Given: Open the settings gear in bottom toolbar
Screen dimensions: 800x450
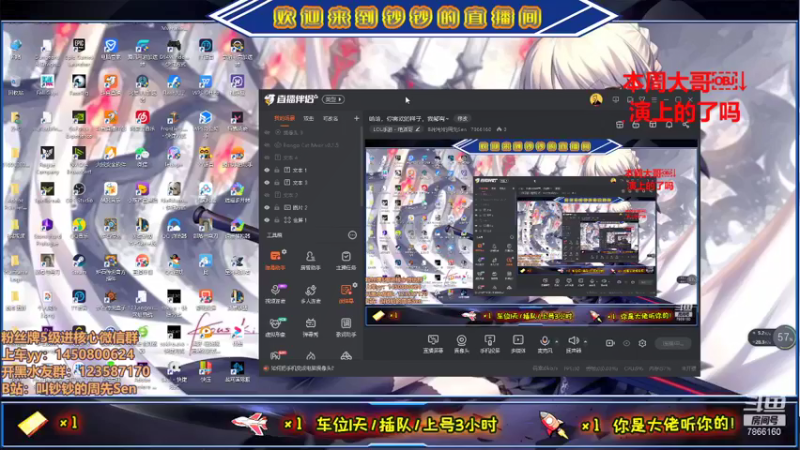Looking at the screenshot, I should pyautogui.click(x=642, y=343).
